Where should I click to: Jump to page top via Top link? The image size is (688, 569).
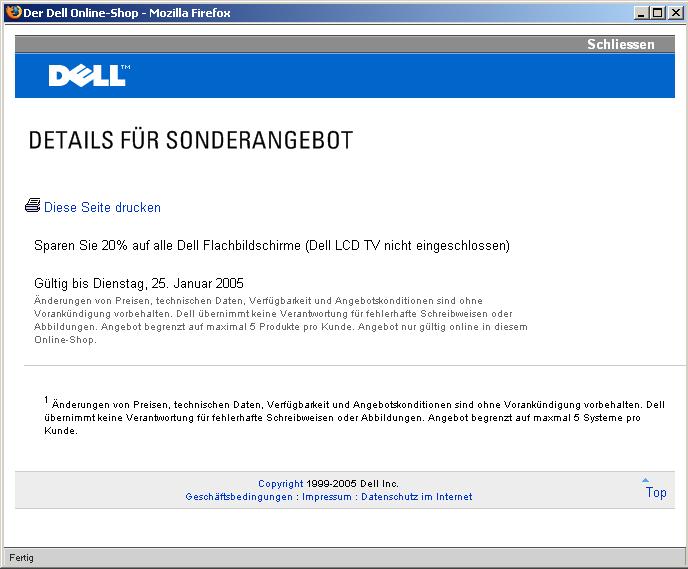pos(655,492)
